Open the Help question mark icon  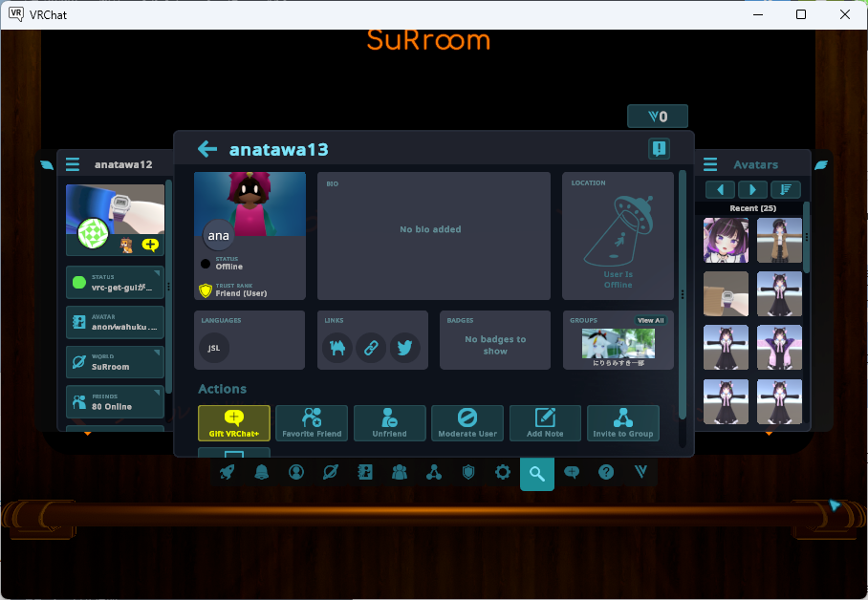pos(606,472)
